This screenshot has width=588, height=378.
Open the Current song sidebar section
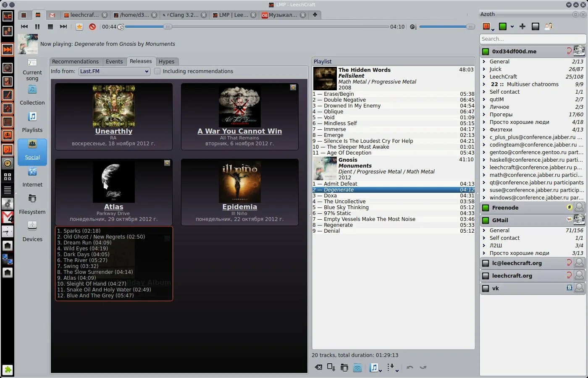(32, 70)
